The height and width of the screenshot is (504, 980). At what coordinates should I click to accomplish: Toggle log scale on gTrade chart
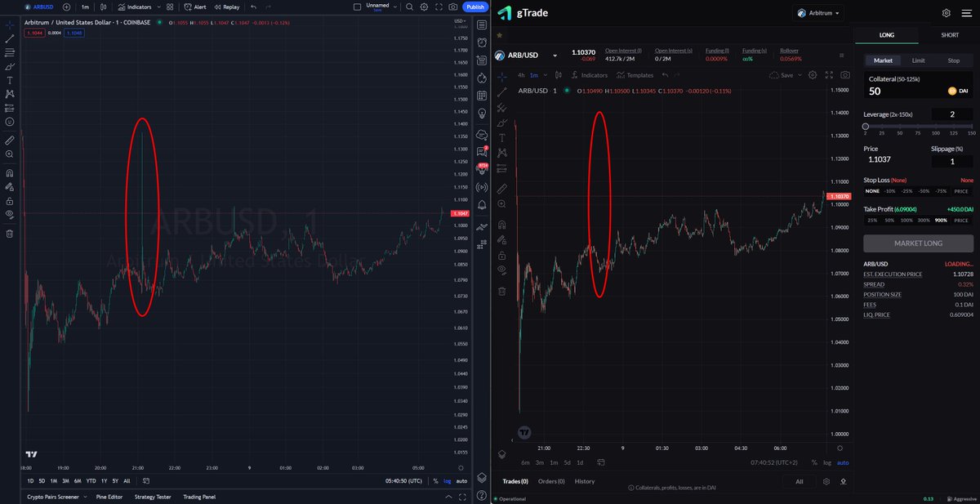click(827, 462)
